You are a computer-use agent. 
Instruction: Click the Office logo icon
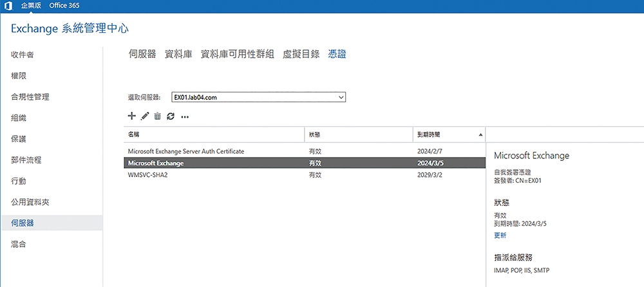point(8,6)
